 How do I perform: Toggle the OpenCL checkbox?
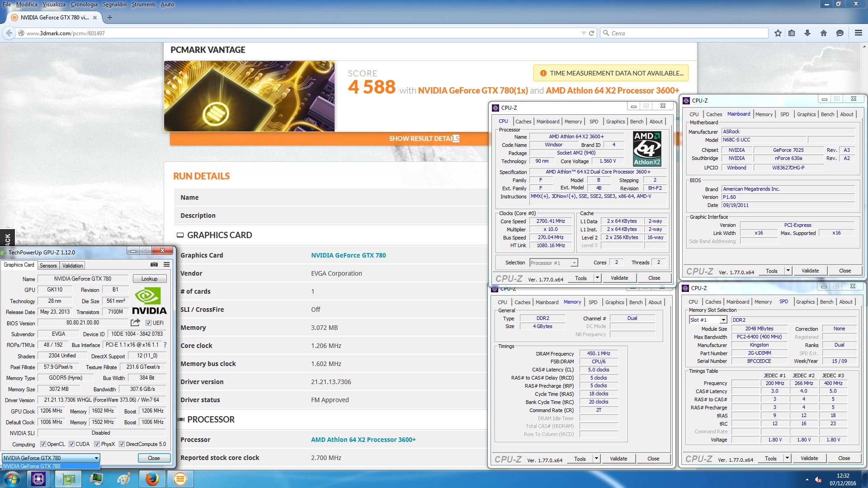(x=43, y=444)
